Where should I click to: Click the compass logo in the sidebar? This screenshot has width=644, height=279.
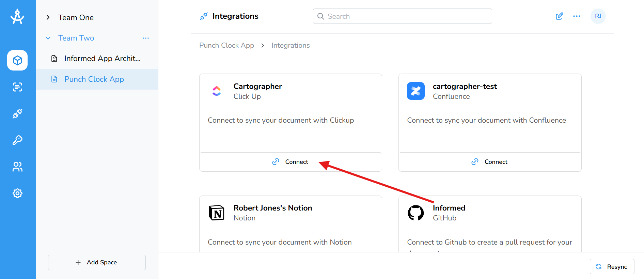[17, 16]
